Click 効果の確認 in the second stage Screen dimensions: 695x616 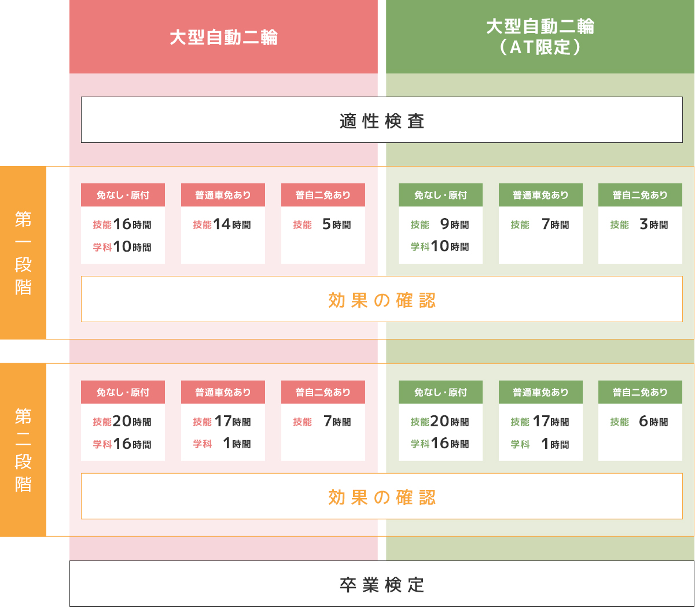point(381,496)
